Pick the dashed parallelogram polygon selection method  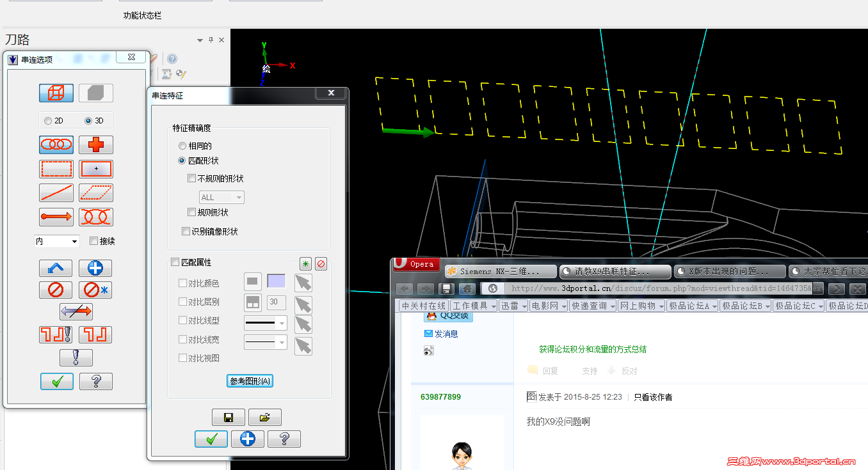96,193
